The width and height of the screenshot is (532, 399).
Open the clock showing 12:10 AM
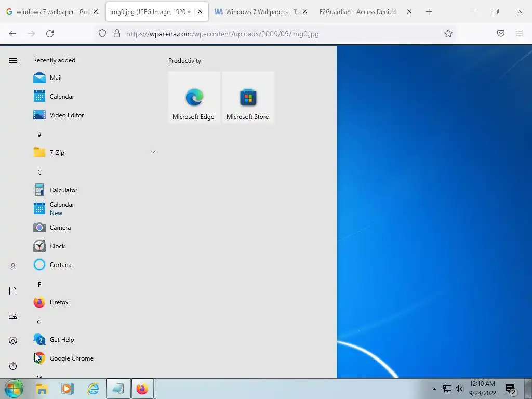[x=482, y=389]
